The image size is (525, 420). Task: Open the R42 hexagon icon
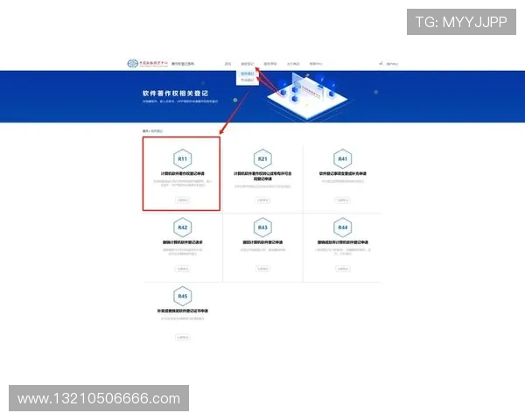click(183, 227)
